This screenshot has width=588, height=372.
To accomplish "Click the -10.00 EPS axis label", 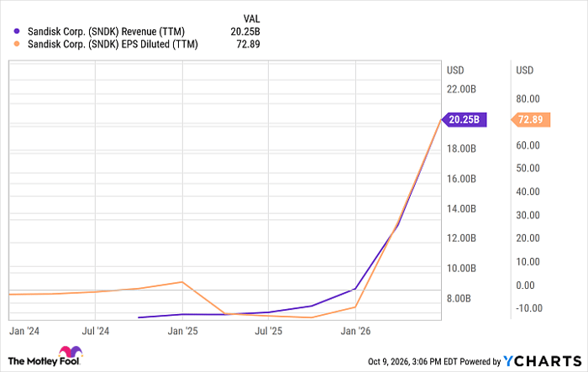I will click(529, 308).
